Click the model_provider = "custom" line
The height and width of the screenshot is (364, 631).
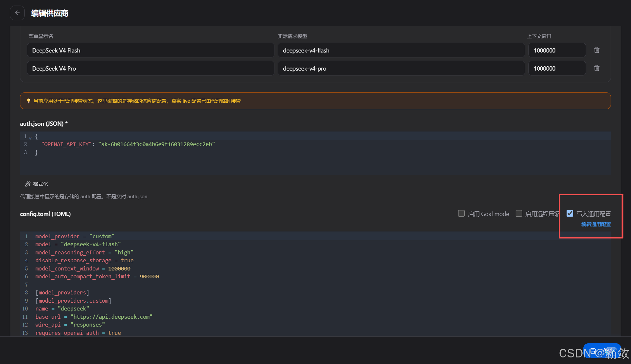click(75, 236)
